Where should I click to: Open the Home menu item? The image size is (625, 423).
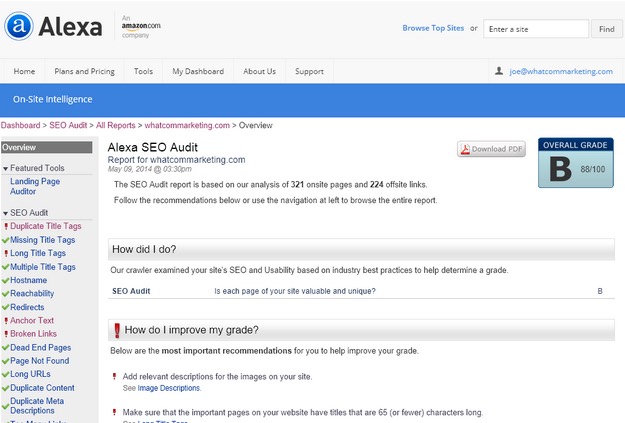tap(24, 71)
